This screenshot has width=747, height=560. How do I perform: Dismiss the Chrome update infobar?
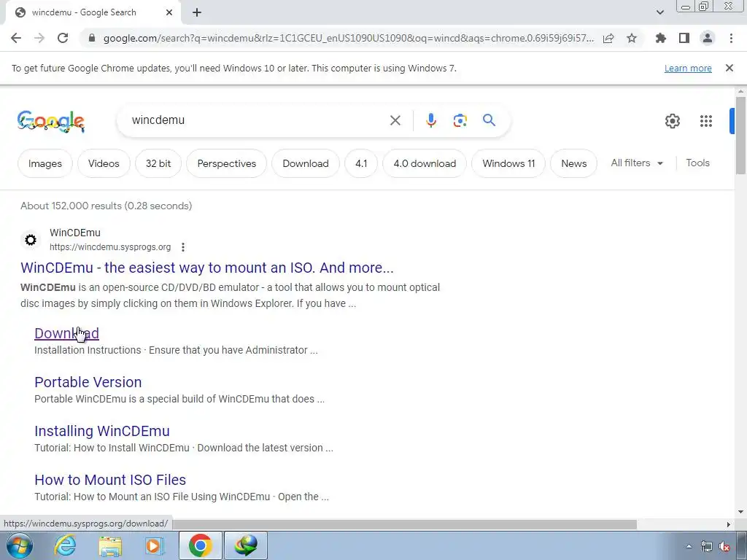pyautogui.click(x=729, y=68)
